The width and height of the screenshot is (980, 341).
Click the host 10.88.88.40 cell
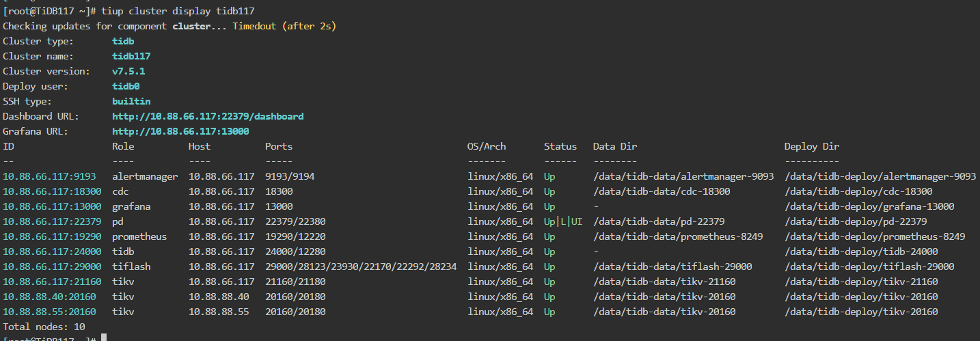point(219,297)
